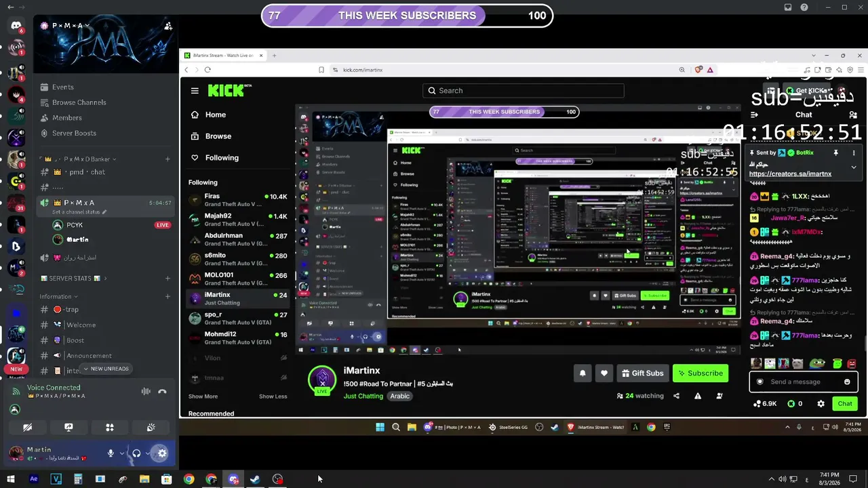This screenshot has height=488, width=868.
Task: Open new tab in stream browser
Action: point(274,56)
